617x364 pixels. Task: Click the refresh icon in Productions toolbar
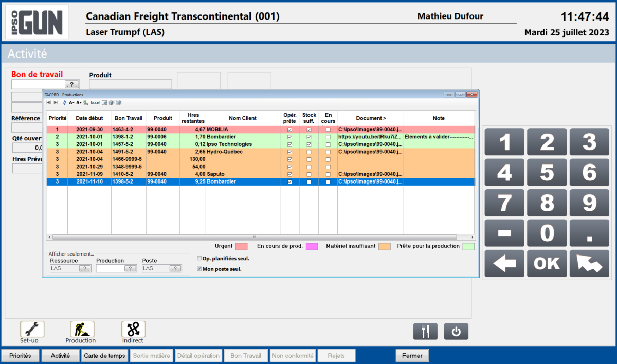coord(64,102)
